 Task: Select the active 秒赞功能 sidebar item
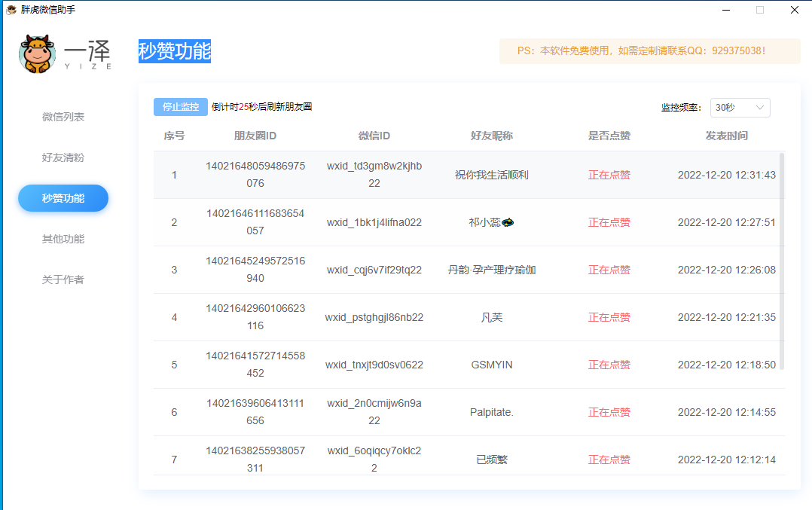coord(63,198)
